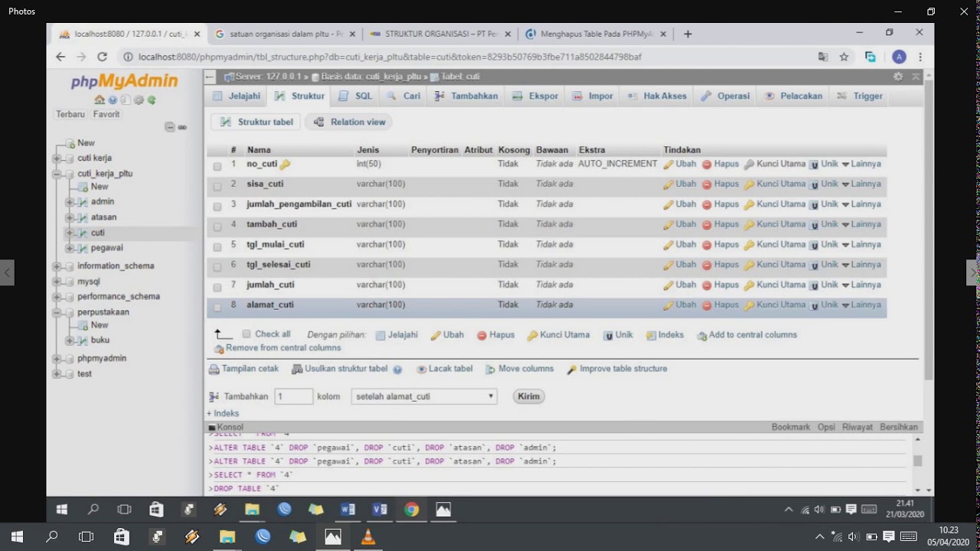
Task: Click Kunci Utama for tambah_cuti row
Action: click(775, 224)
